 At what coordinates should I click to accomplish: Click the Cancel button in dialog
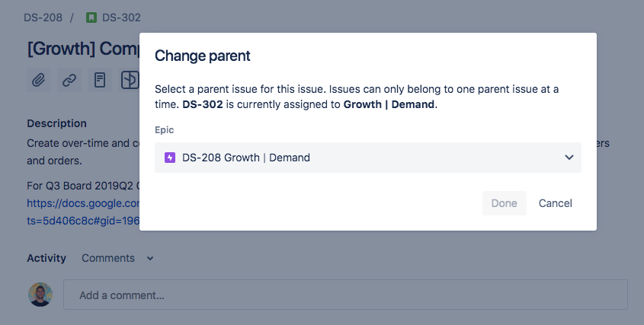(556, 203)
